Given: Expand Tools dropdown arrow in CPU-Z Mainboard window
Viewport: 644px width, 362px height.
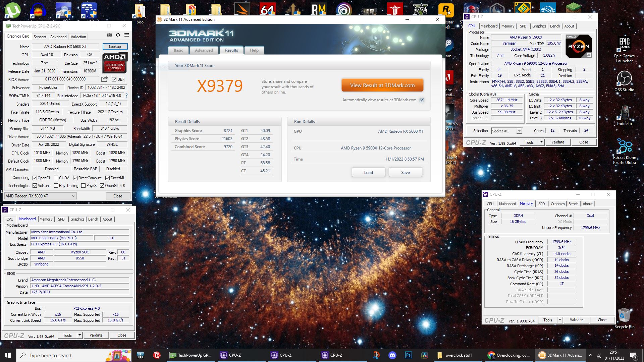Looking at the screenshot, I should [x=79, y=335].
